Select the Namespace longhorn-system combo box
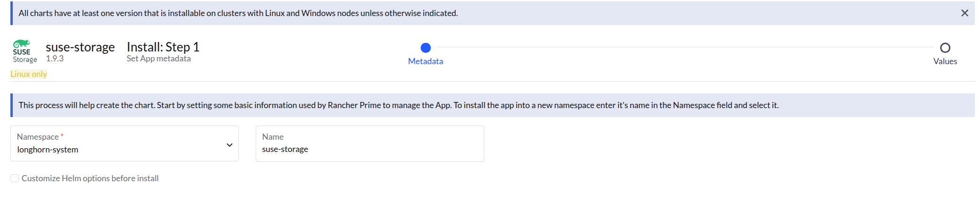Screen dimensions: 980x202 pos(125,143)
